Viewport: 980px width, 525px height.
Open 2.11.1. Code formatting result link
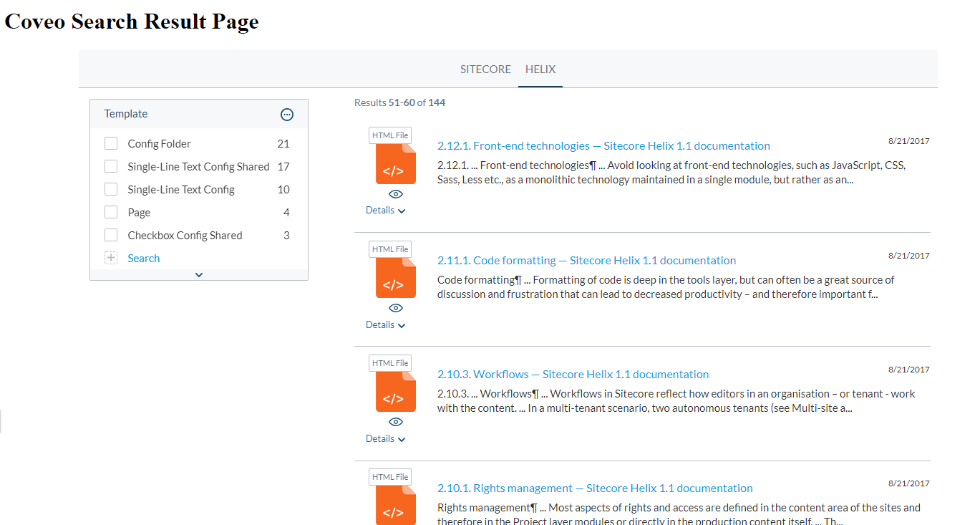pos(586,260)
